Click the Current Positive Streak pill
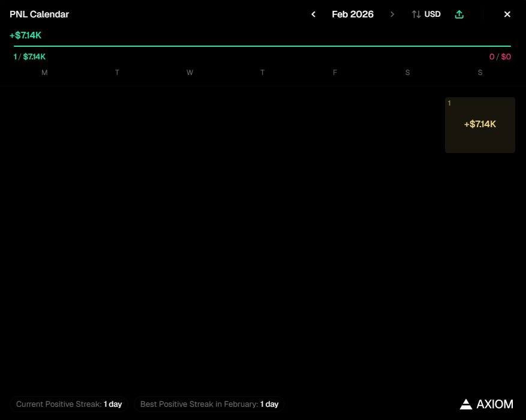The image size is (526, 420). click(69, 404)
